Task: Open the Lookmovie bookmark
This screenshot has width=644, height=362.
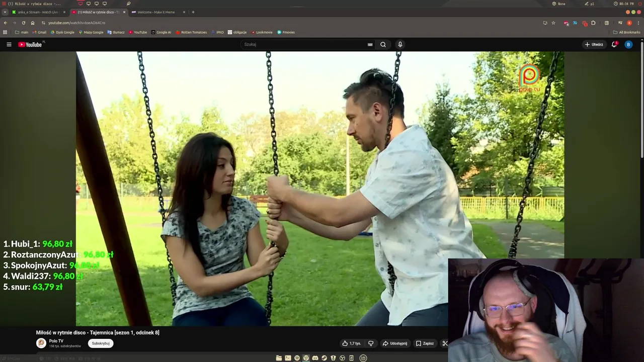Action: click(x=262, y=32)
